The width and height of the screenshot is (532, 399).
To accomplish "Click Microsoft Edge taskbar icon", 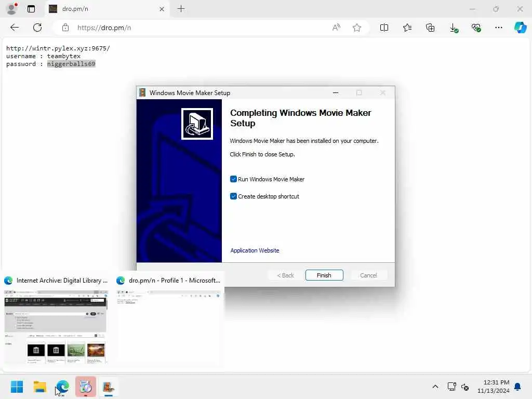I will [62, 387].
